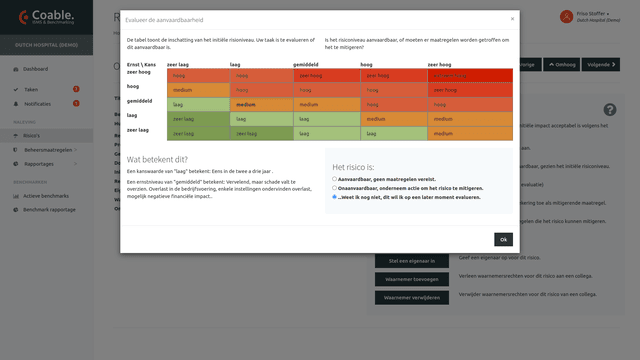The width and height of the screenshot is (640, 360).
Task: Open the Friso Stoffer user dropdown
Action: pyautogui.click(x=598, y=17)
